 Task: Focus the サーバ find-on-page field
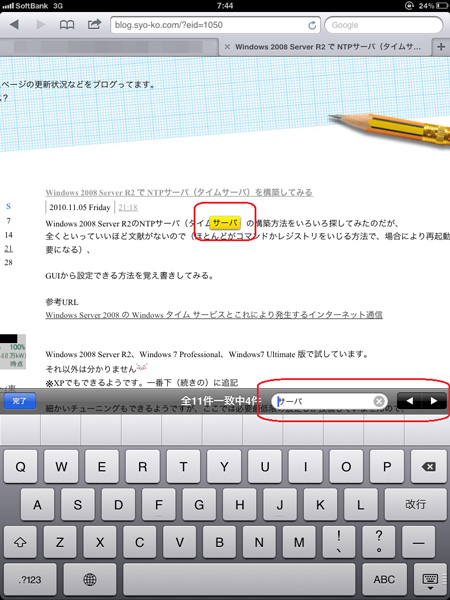pyautogui.click(x=329, y=401)
